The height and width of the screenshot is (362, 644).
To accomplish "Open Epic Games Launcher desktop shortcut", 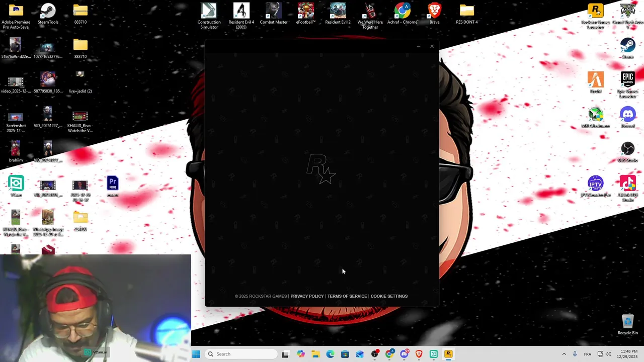I will [x=628, y=85].
